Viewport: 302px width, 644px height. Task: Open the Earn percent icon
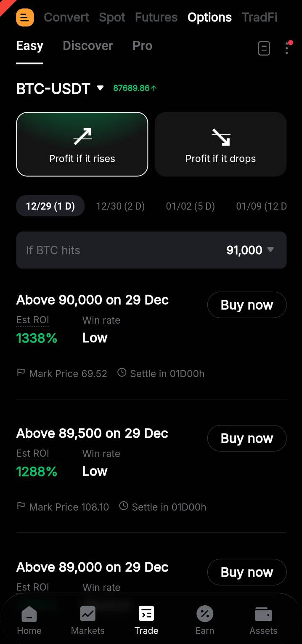(205, 614)
